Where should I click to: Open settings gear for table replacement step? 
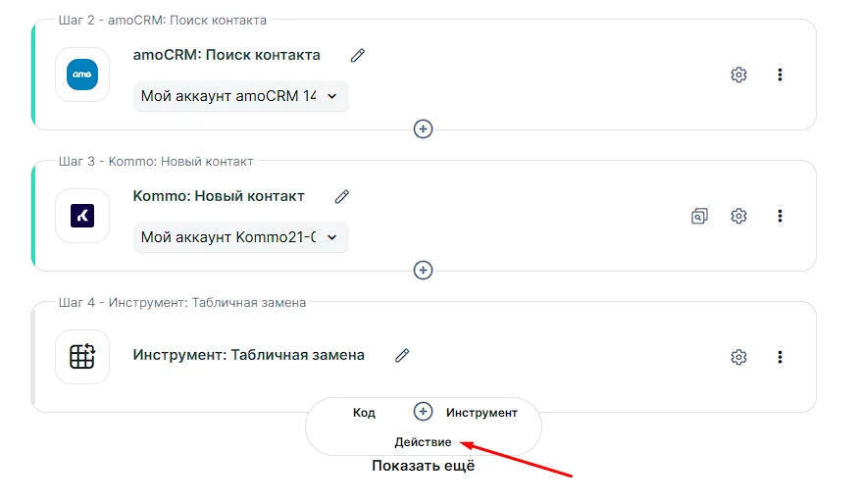tap(739, 357)
